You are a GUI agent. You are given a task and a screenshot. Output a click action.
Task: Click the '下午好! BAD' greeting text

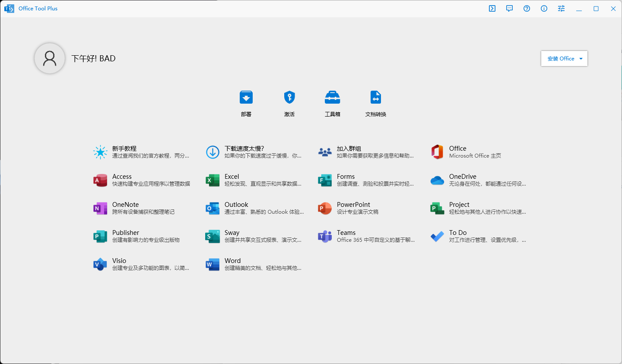point(93,59)
